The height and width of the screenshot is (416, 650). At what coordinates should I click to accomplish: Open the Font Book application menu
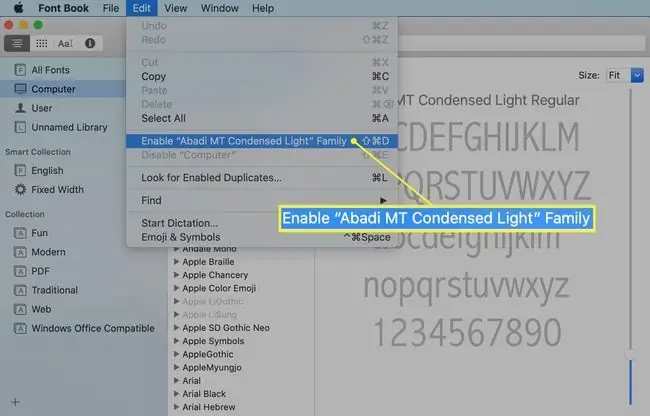(63, 8)
